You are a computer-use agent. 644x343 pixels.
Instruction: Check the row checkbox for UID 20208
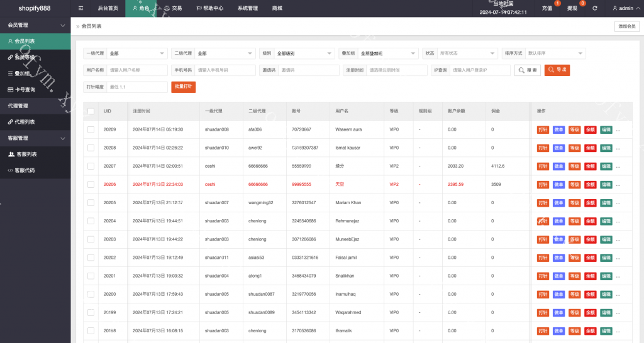(x=91, y=148)
